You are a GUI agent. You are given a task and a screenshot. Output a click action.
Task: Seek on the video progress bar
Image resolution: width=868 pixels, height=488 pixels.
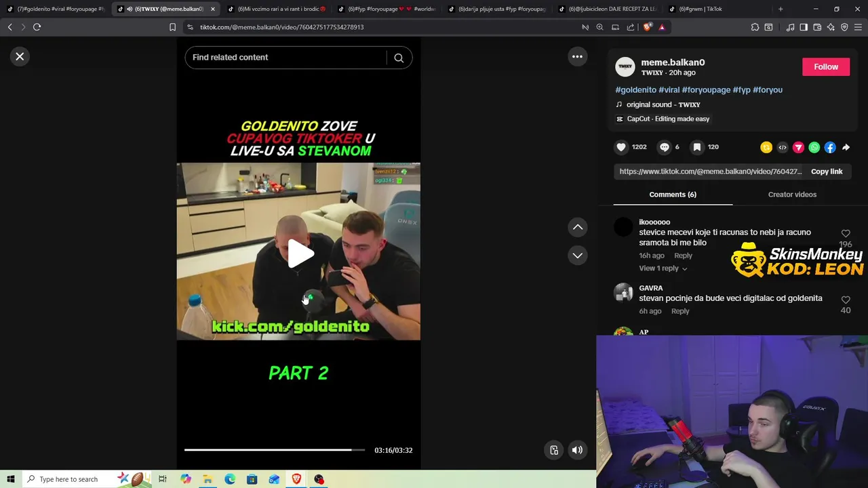point(274,450)
